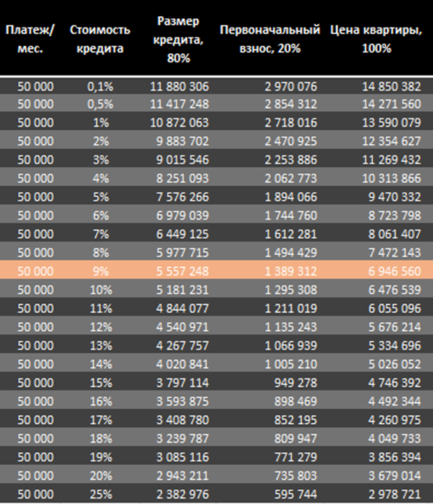
Task: Click apartment price 4 260 975
Action: (395, 420)
